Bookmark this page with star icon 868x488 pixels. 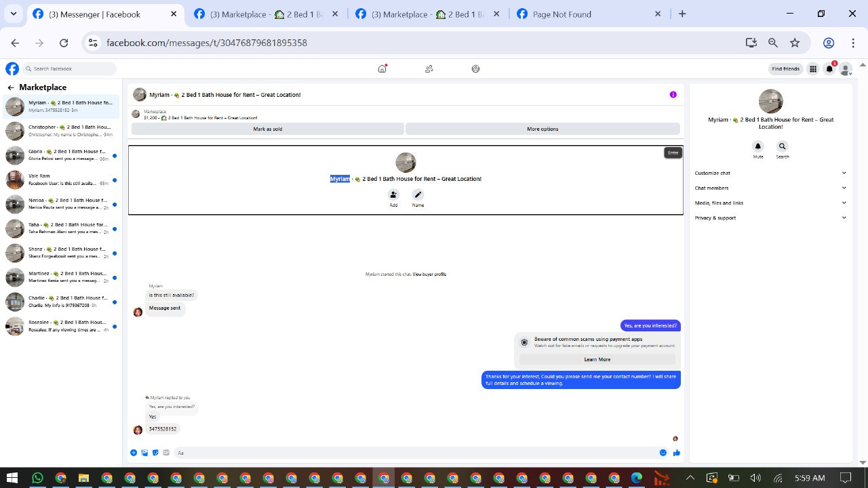(x=795, y=43)
